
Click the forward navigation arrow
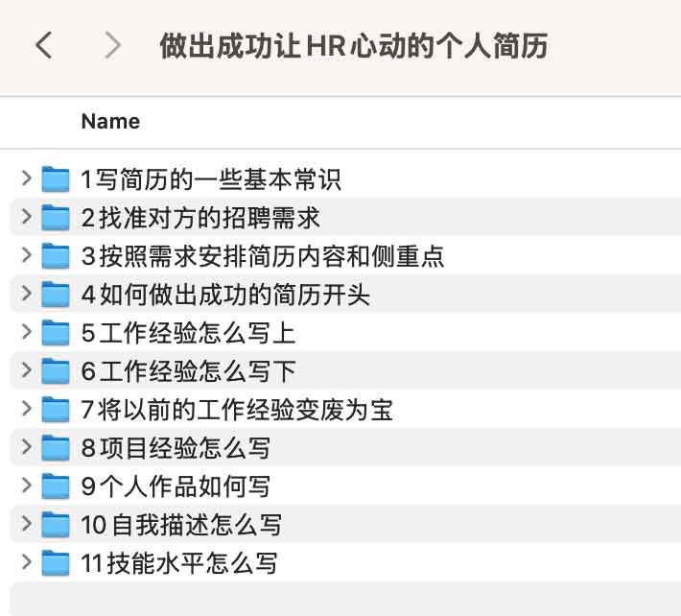pos(113,45)
